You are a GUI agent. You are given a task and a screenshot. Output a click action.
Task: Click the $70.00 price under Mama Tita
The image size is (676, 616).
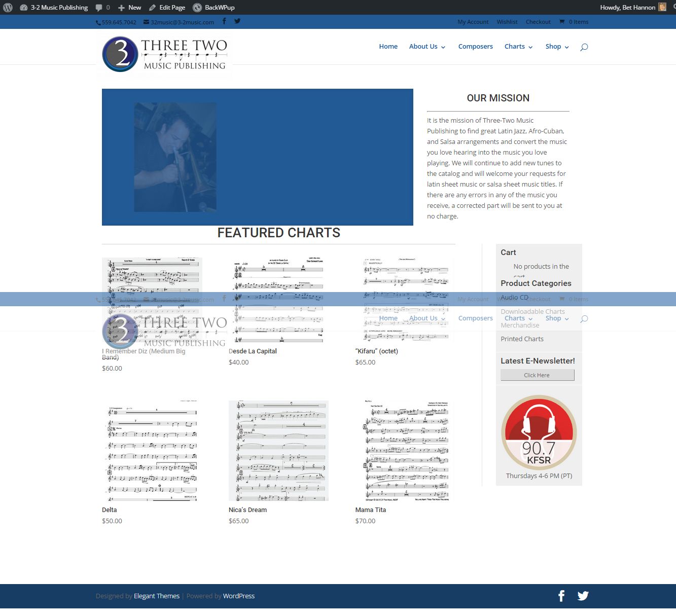366,521
